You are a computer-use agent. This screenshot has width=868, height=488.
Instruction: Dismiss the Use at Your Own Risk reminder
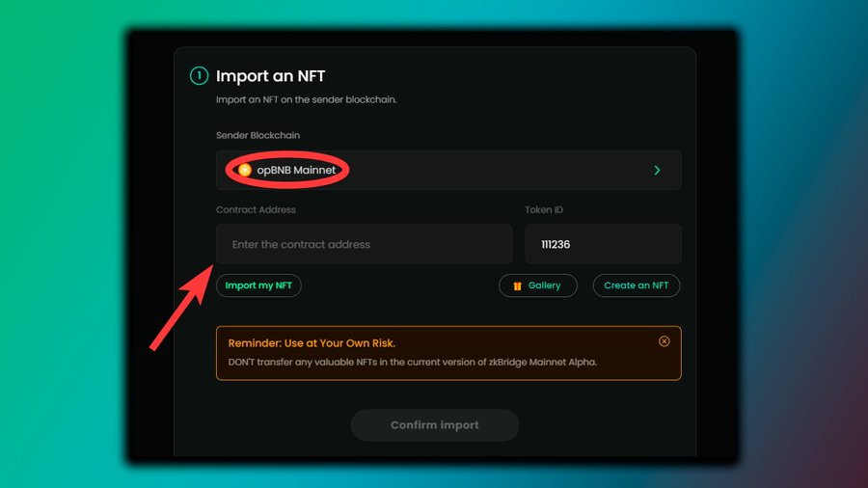(665, 341)
